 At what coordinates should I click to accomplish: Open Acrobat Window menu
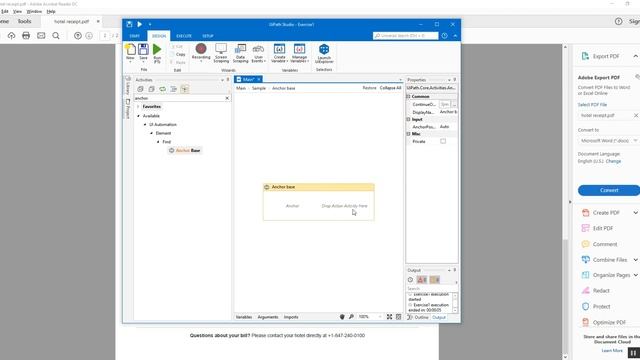[34, 11]
